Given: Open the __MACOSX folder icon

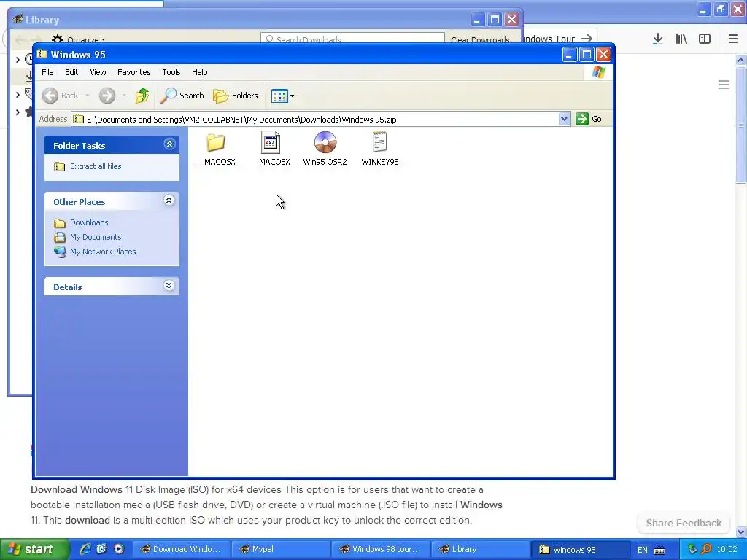Looking at the screenshot, I should click(x=216, y=143).
